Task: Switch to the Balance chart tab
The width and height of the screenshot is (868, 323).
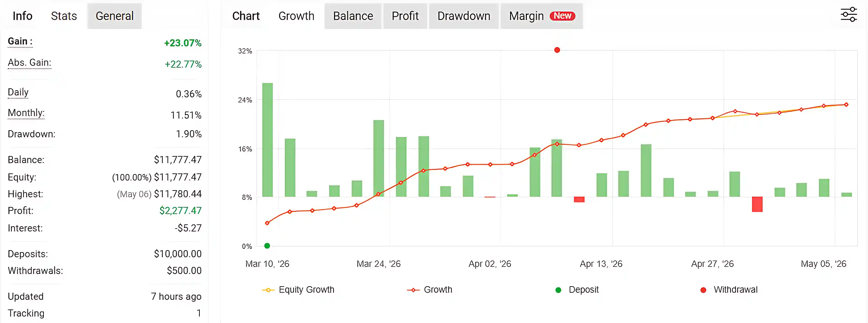Action: coord(353,16)
